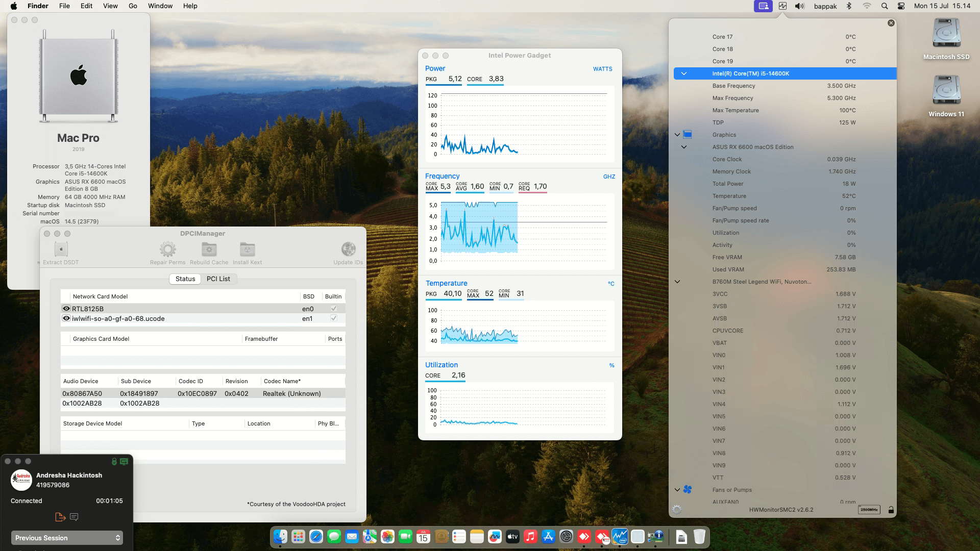The image size is (980, 551).
Task: Click the lock icon in HWMonitorSMC2 footer
Action: [891, 510]
